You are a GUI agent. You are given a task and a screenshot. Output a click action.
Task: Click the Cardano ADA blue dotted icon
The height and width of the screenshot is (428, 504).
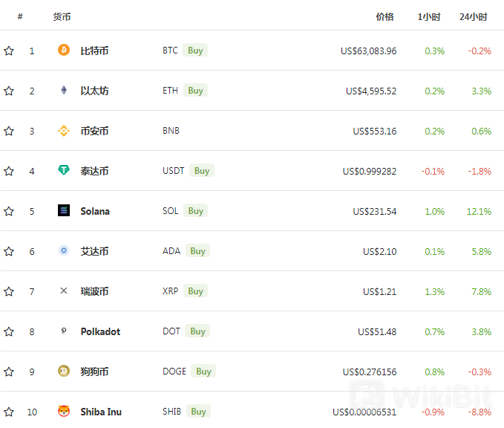[x=64, y=250]
